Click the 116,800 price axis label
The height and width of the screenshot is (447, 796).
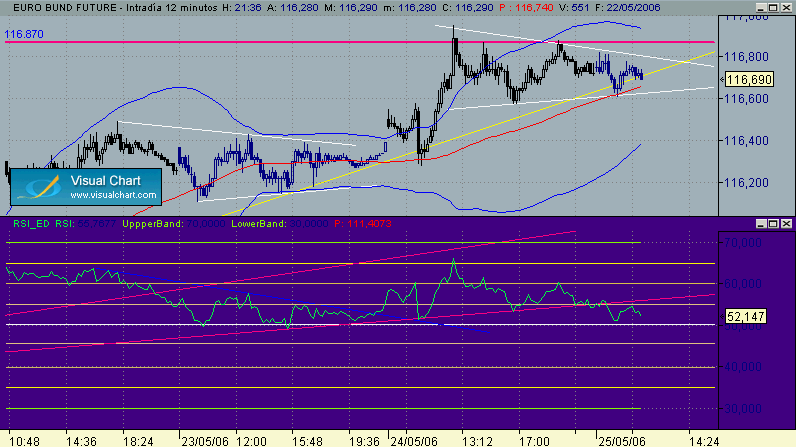[746, 56]
